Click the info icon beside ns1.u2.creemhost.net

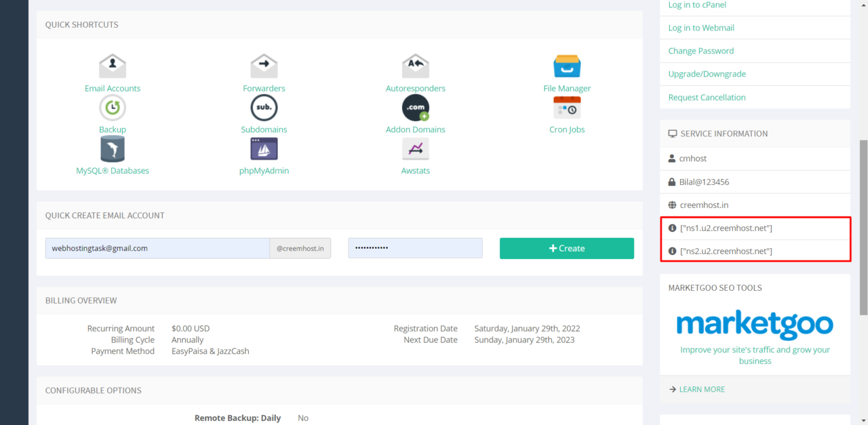click(672, 228)
